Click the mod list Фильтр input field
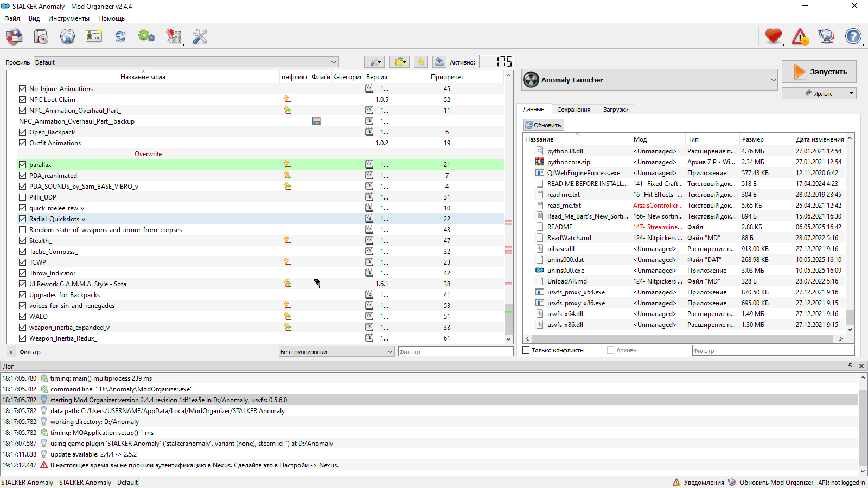868x488 pixels. [x=456, y=351]
